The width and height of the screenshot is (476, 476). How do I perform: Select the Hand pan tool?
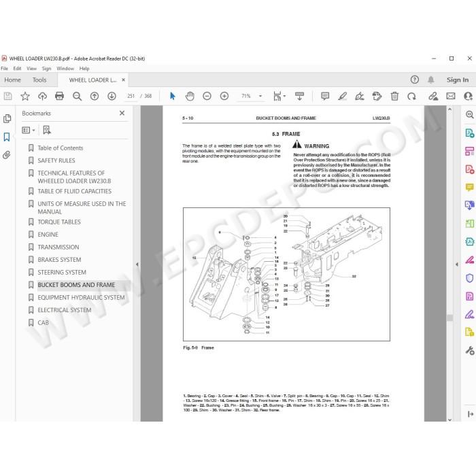point(190,97)
